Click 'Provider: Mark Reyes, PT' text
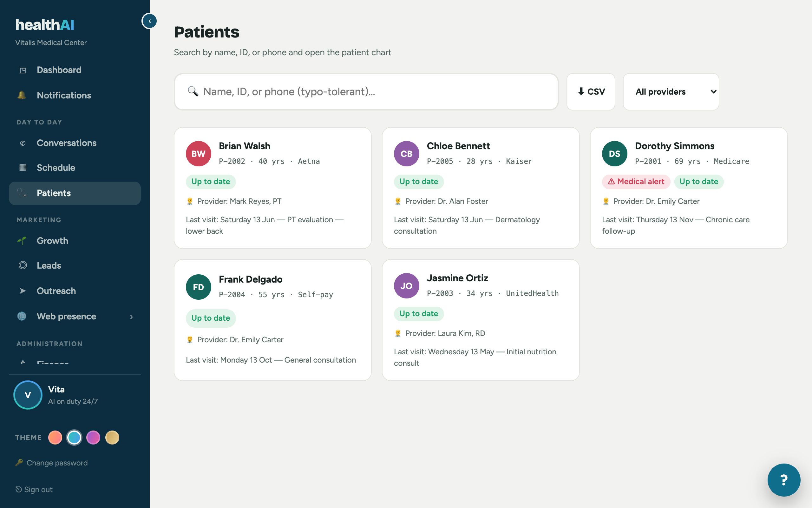 click(x=239, y=201)
